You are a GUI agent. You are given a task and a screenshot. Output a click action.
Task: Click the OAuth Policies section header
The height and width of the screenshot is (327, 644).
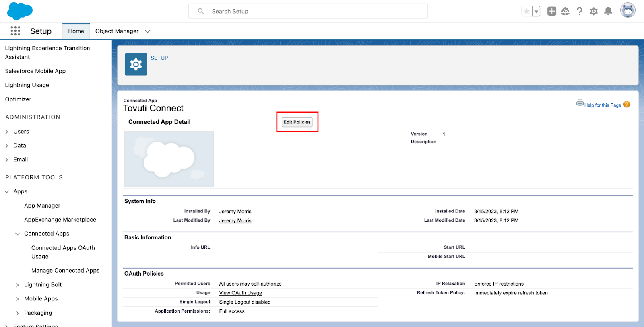[x=144, y=274]
